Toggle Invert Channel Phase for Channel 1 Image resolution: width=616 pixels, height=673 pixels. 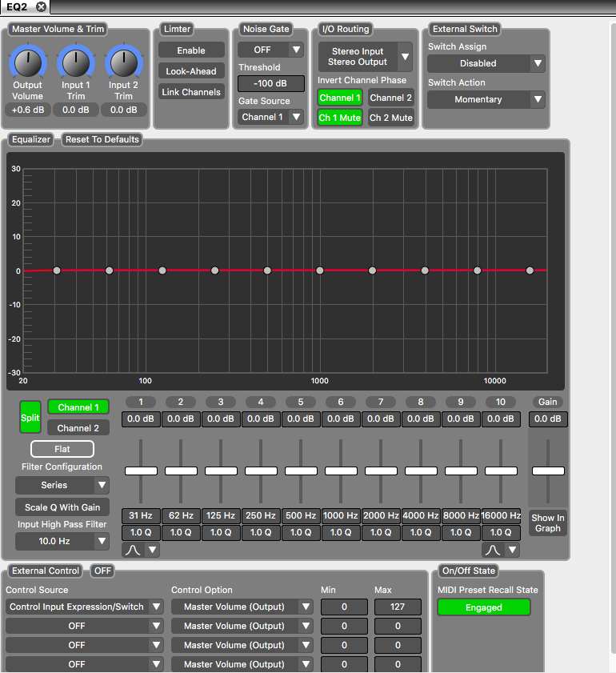point(340,98)
